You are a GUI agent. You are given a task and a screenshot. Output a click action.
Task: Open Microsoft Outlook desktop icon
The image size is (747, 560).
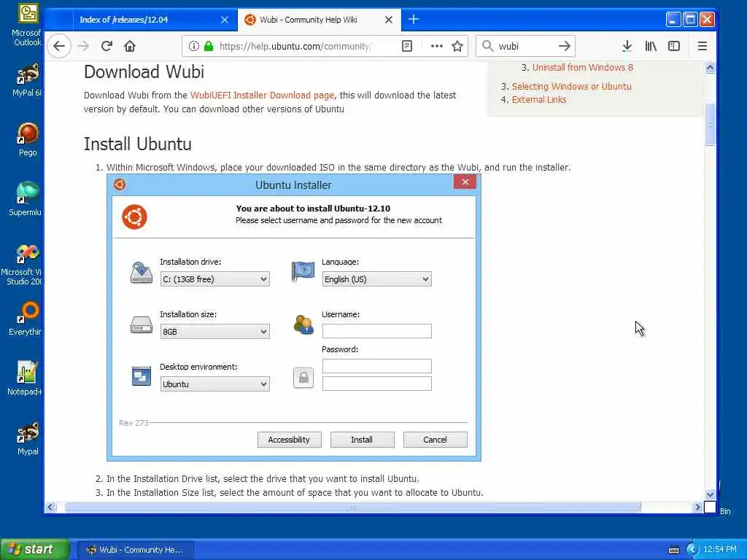(x=28, y=26)
